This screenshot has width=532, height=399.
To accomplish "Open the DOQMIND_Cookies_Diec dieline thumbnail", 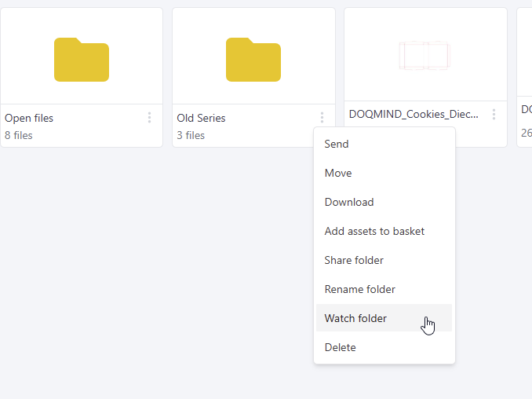I will point(425,55).
